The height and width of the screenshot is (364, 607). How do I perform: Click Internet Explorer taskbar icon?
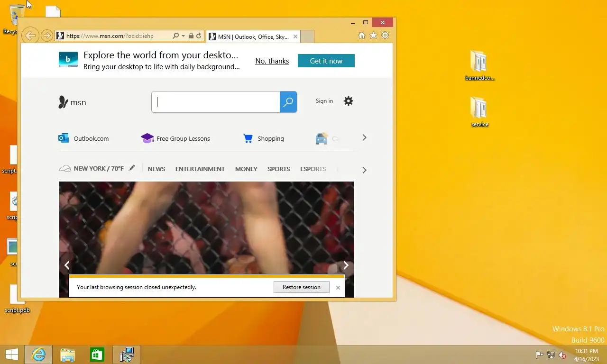point(38,355)
